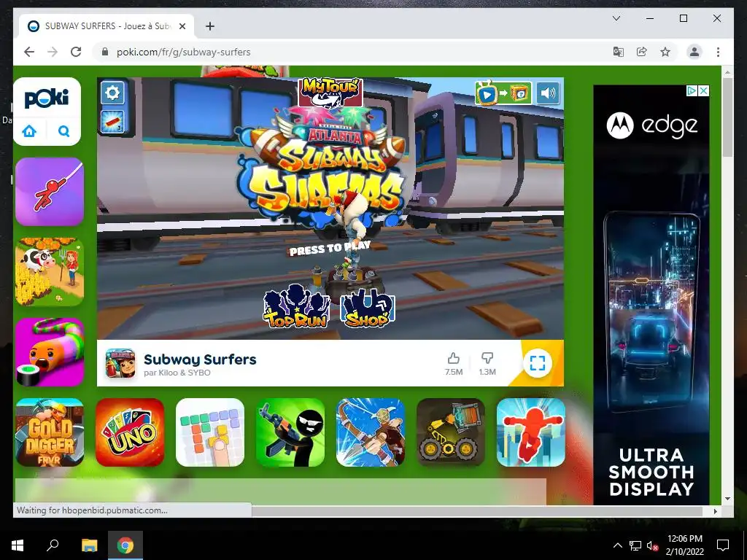This screenshot has height=560, width=747.
Task: Go to Poki home icon
Action: [x=29, y=131]
